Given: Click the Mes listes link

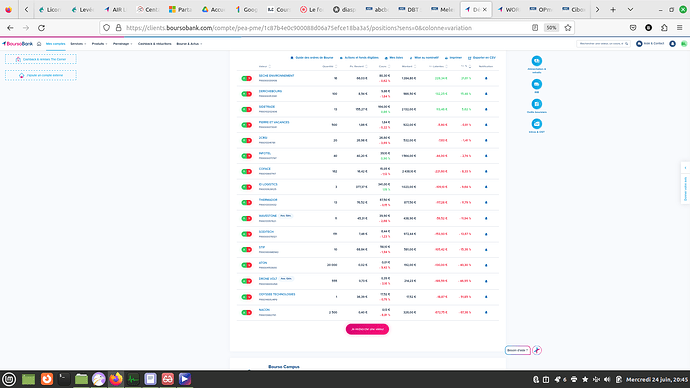Looking at the screenshot, I should click(x=394, y=58).
